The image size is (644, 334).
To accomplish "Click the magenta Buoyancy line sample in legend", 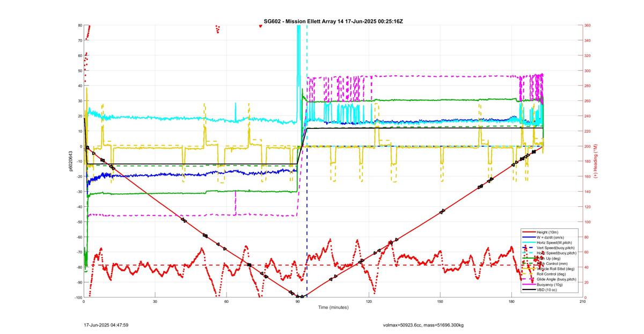I will (x=528, y=285).
